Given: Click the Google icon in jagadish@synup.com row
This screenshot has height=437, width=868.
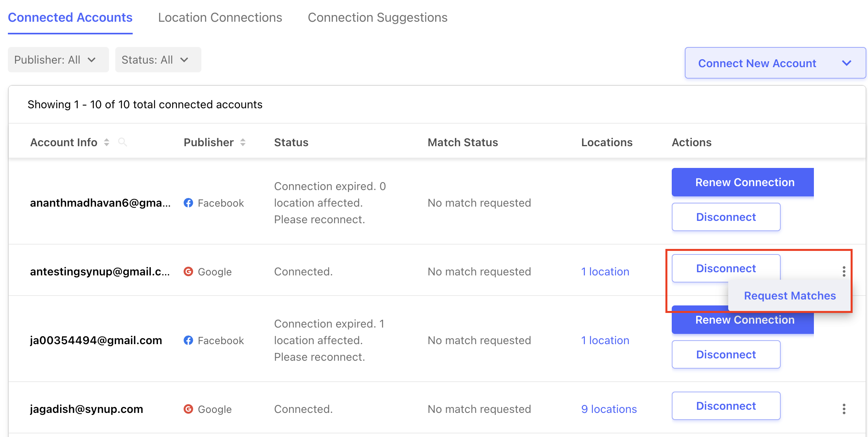Looking at the screenshot, I should coord(188,409).
